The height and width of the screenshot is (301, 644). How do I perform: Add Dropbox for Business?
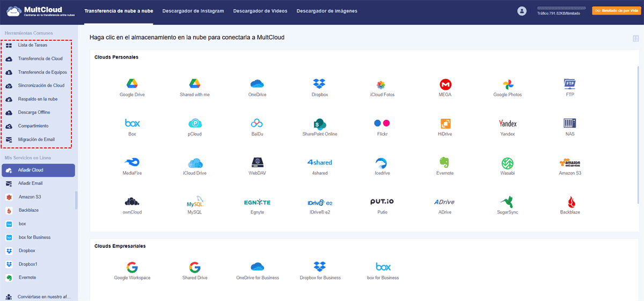320,271
